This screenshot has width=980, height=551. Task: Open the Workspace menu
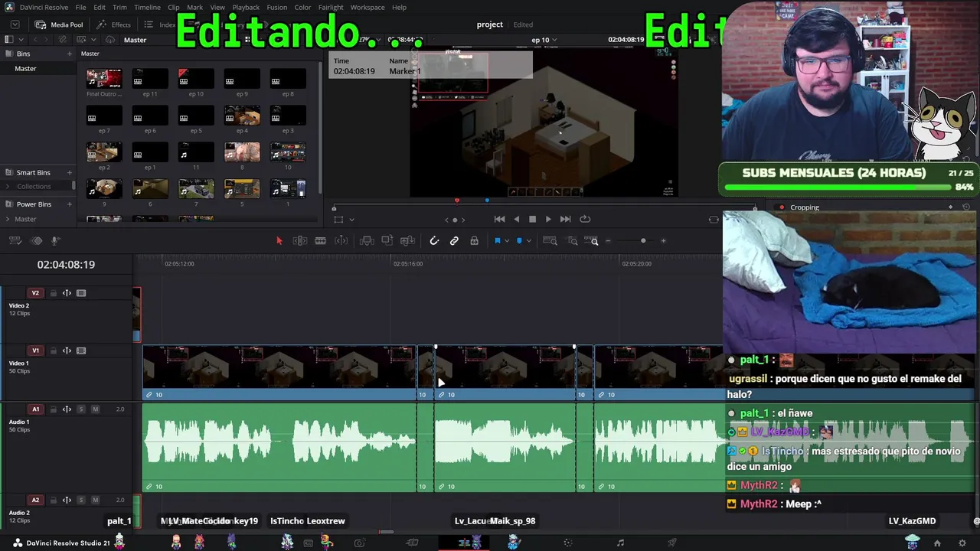click(367, 8)
